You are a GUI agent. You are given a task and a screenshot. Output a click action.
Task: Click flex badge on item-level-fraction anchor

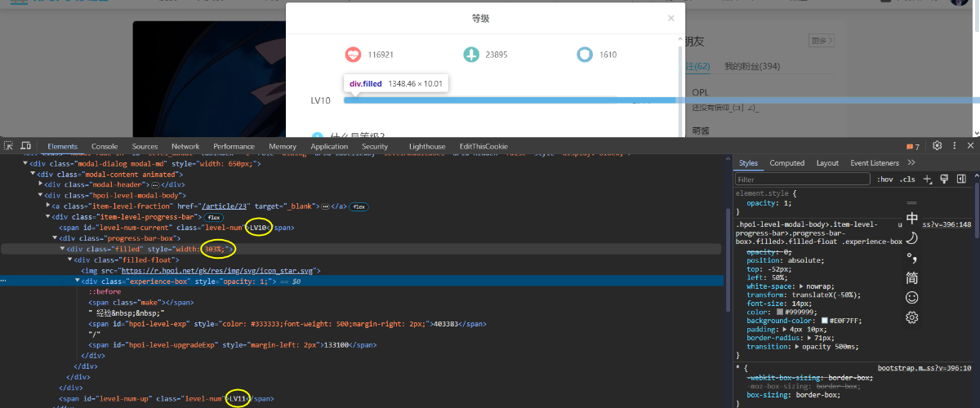[359, 206]
